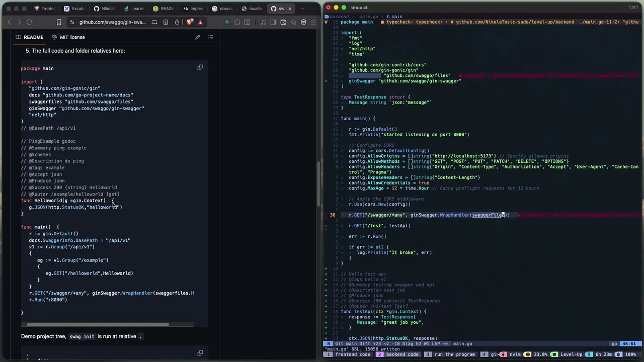Switch to the Implen Medium tab
The image size is (644, 362).
coord(192,9)
